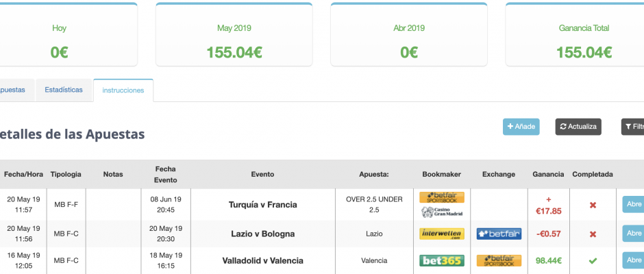Image resolution: width=644 pixels, height=274 pixels.
Task: Click the bet365 bookmaker logo
Action: pyautogui.click(x=441, y=260)
